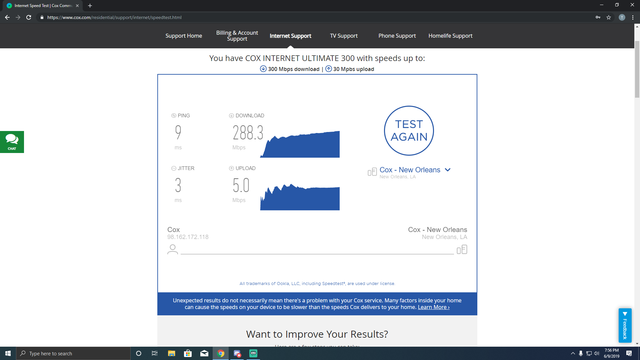Show hidden system tray icons
The width and height of the screenshot is (640, 360).
573,353
